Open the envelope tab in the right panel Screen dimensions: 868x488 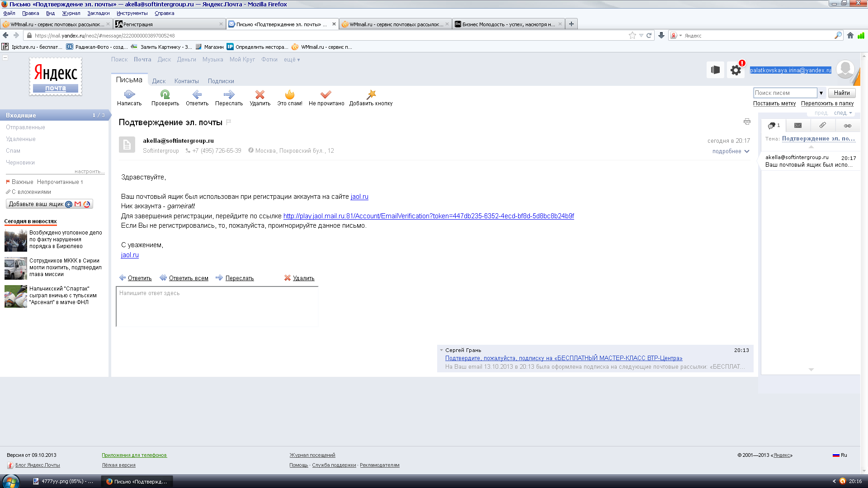point(798,126)
